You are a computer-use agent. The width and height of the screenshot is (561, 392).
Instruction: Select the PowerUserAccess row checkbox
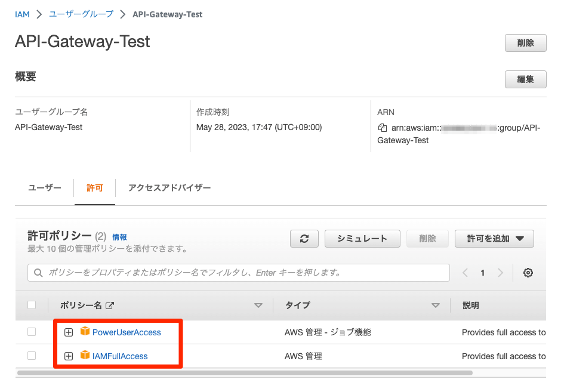32,332
